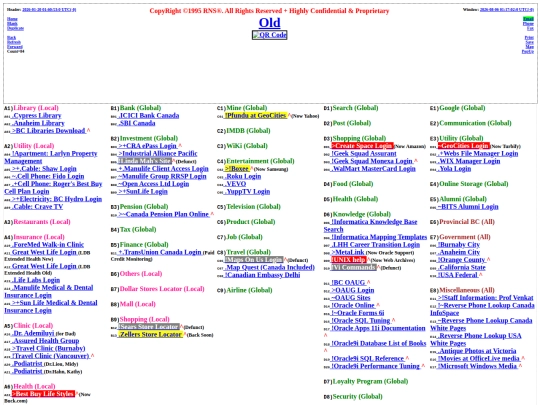Click the green Email link
This screenshot has width=540, height=405.
[528, 19]
